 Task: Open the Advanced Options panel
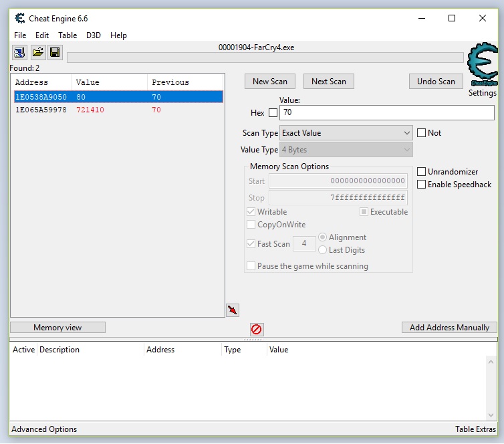click(44, 429)
